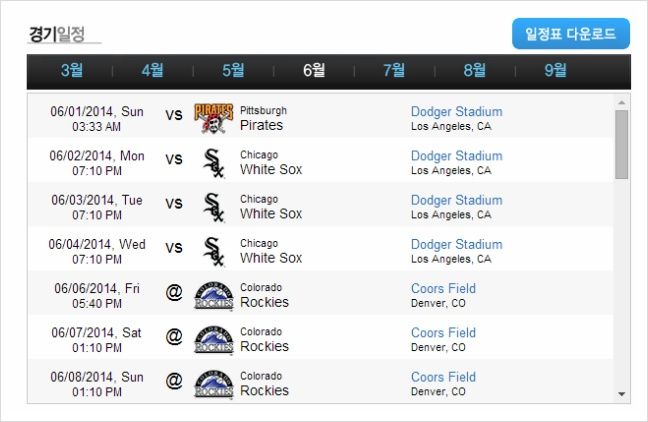Open the 8월 schedule tab
The height and width of the screenshot is (422, 648).
(474, 70)
